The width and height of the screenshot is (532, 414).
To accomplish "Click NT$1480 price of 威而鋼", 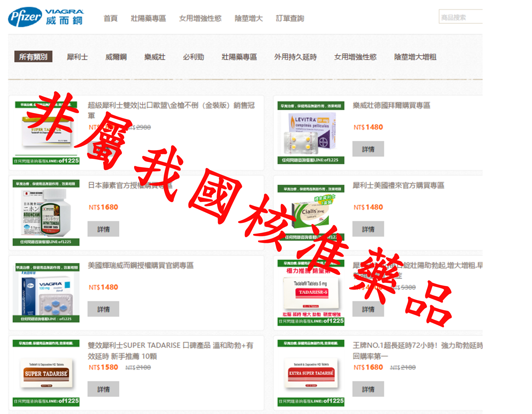I will click(103, 287).
